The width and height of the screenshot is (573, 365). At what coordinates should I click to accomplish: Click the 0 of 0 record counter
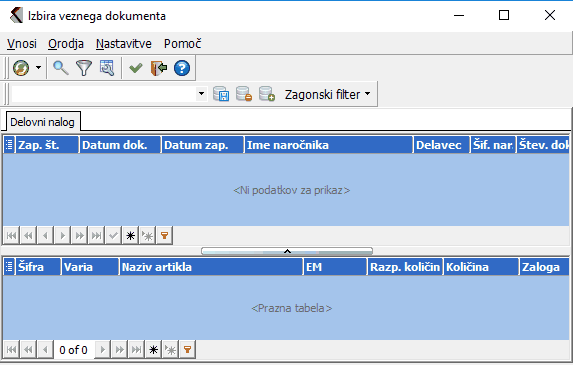coord(73,350)
